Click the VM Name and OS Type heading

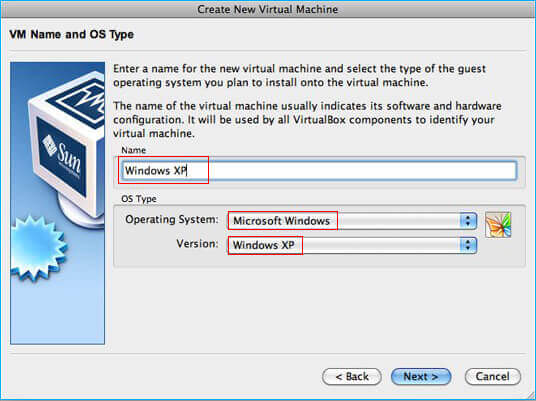click(x=71, y=35)
